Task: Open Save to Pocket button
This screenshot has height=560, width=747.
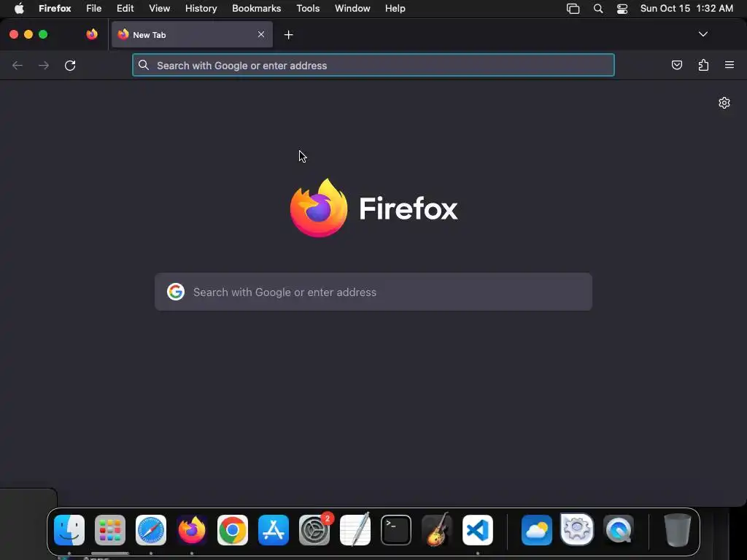Action: tap(676, 65)
